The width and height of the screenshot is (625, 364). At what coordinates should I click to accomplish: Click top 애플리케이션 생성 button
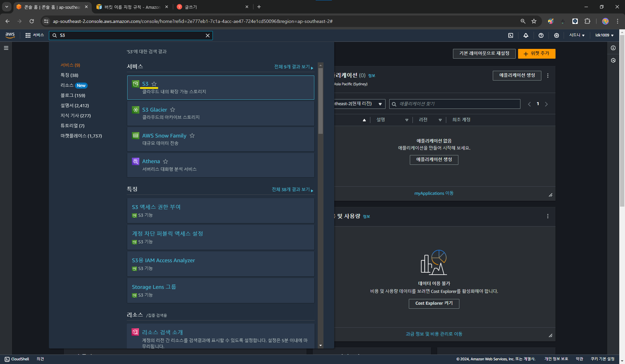coord(517,75)
